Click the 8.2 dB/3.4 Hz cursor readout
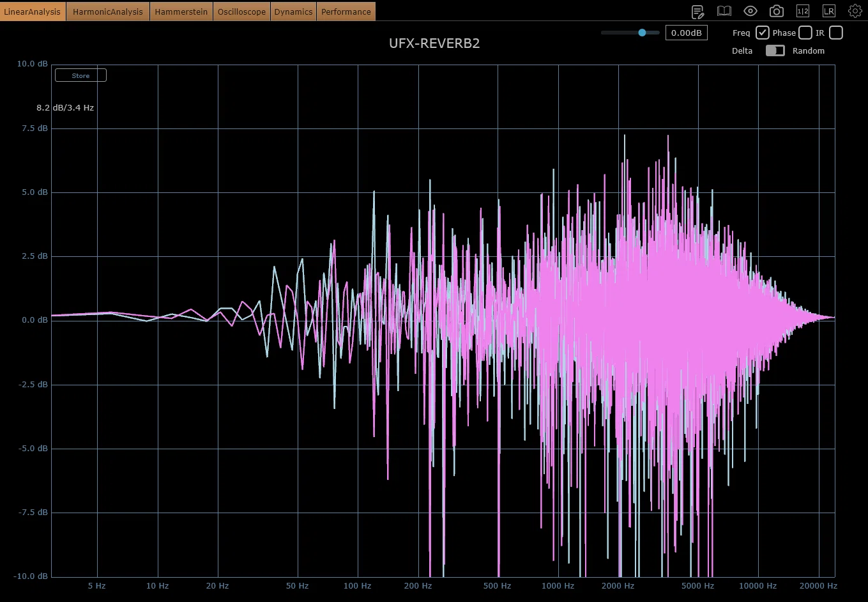The image size is (868, 602). pos(65,108)
